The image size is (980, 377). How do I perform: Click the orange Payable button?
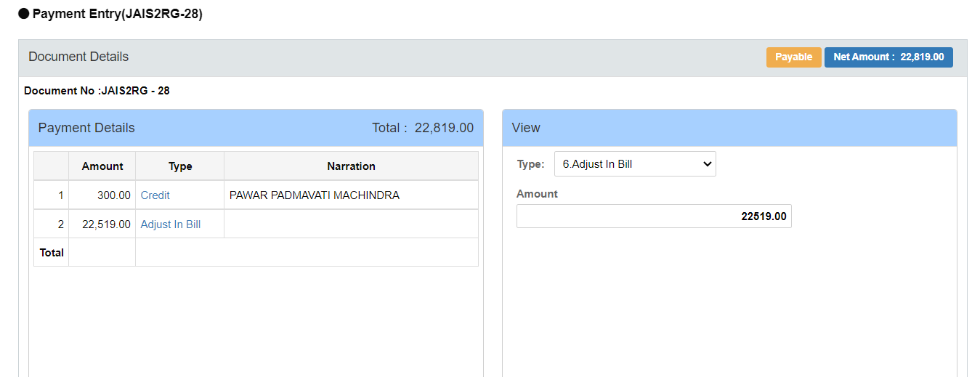[x=793, y=57]
